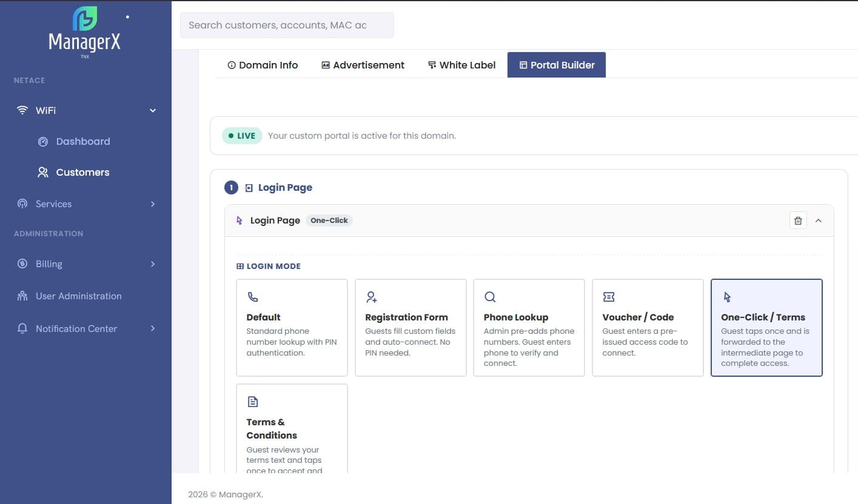Click the Customers people icon
858x504 pixels.
pos(42,173)
